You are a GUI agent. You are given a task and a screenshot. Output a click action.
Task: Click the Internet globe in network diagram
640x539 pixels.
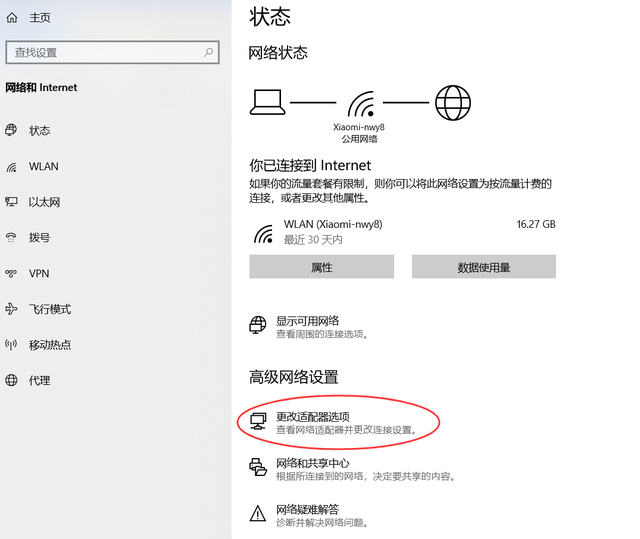453,103
